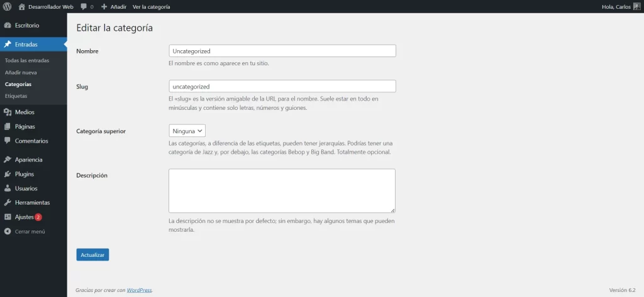Click the Comentarios speech bubble icon

tap(8, 141)
